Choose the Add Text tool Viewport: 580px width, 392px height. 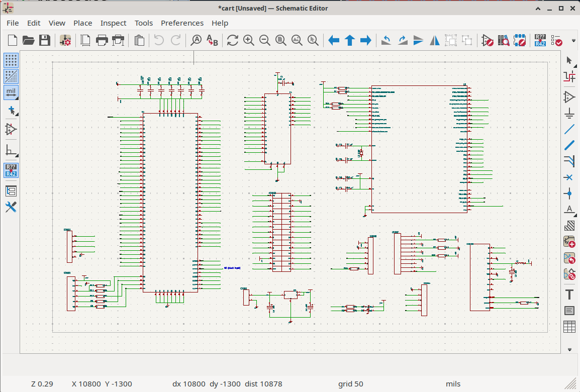click(569, 294)
